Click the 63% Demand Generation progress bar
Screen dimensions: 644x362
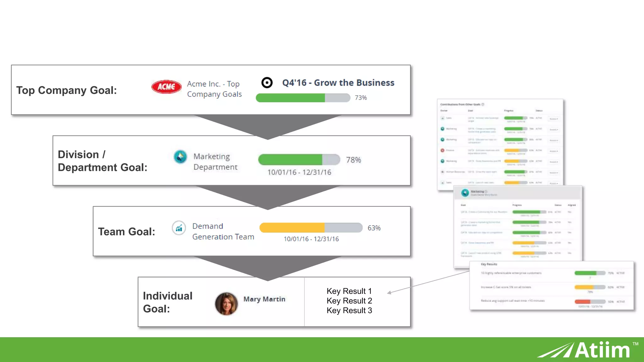pyautogui.click(x=311, y=228)
